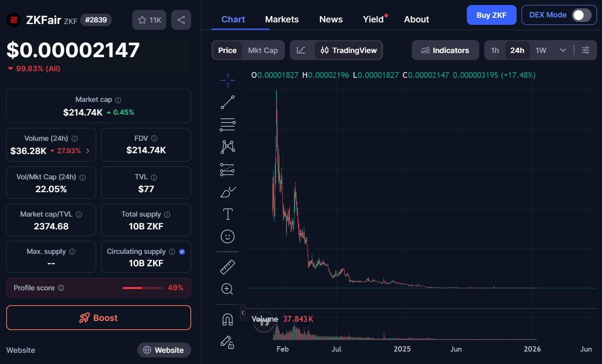Viewport: 602px width, 364px height.
Task: Toggle lock all drawing tools
Action: pos(228,342)
